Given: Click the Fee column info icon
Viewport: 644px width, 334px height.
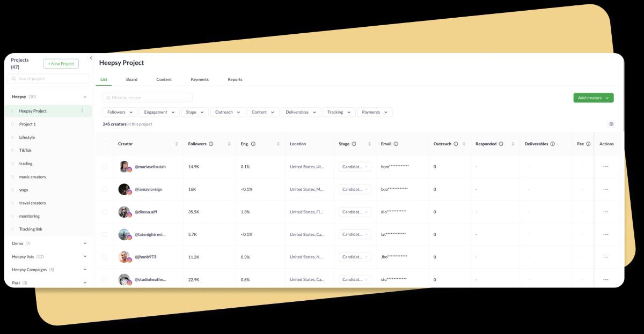Looking at the screenshot, I should pos(588,144).
